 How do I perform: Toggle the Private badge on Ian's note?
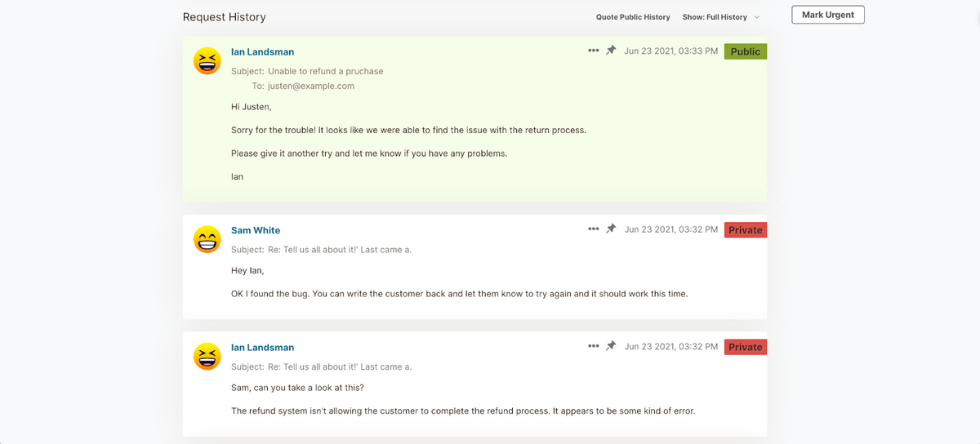click(x=745, y=347)
